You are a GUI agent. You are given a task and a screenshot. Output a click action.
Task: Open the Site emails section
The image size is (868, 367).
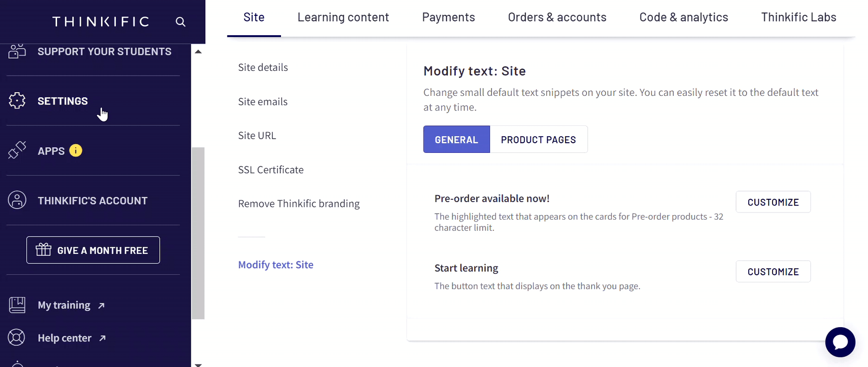coord(263,101)
